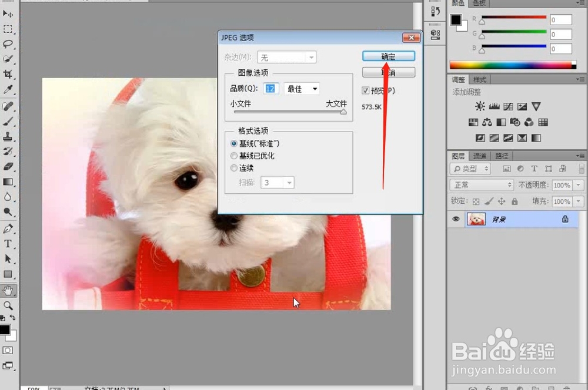Choose the Progressive format option

point(242,168)
